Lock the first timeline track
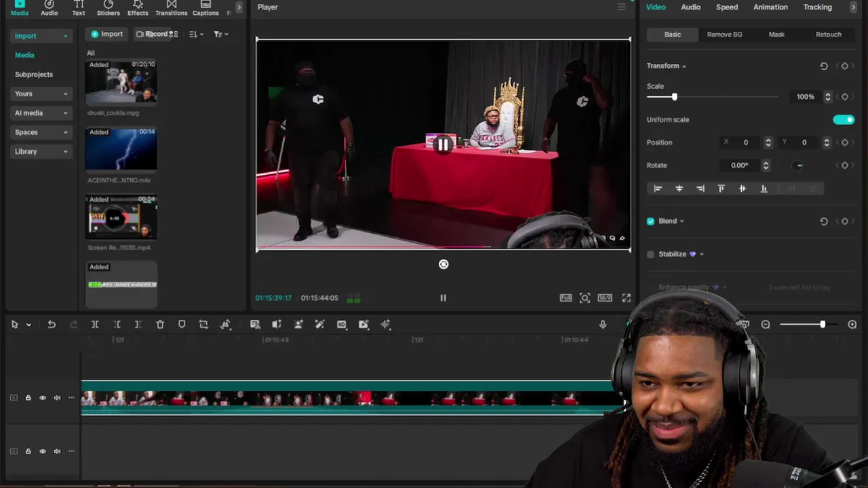 pos(28,398)
